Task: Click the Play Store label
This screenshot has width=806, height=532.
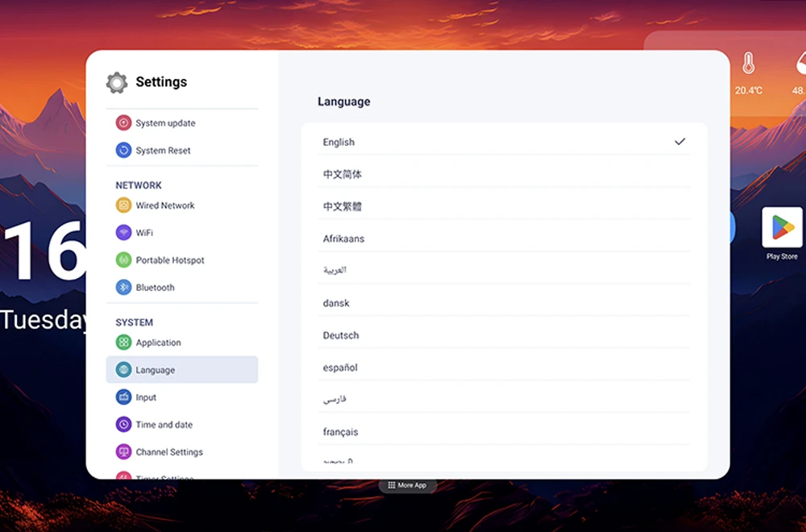Action: tap(782, 256)
